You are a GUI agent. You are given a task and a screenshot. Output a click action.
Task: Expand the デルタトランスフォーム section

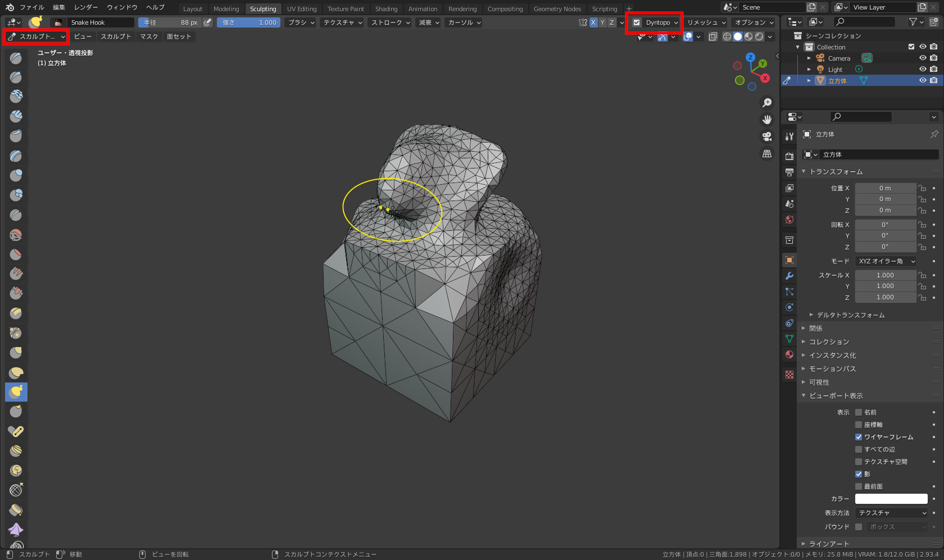tap(850, 315)
